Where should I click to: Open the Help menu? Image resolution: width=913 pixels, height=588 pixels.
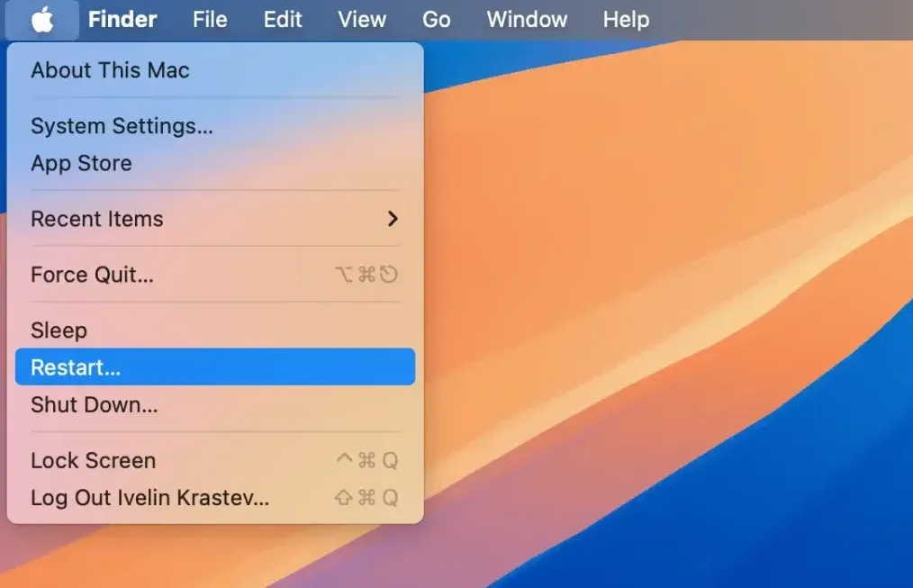[x=626, y=20]
